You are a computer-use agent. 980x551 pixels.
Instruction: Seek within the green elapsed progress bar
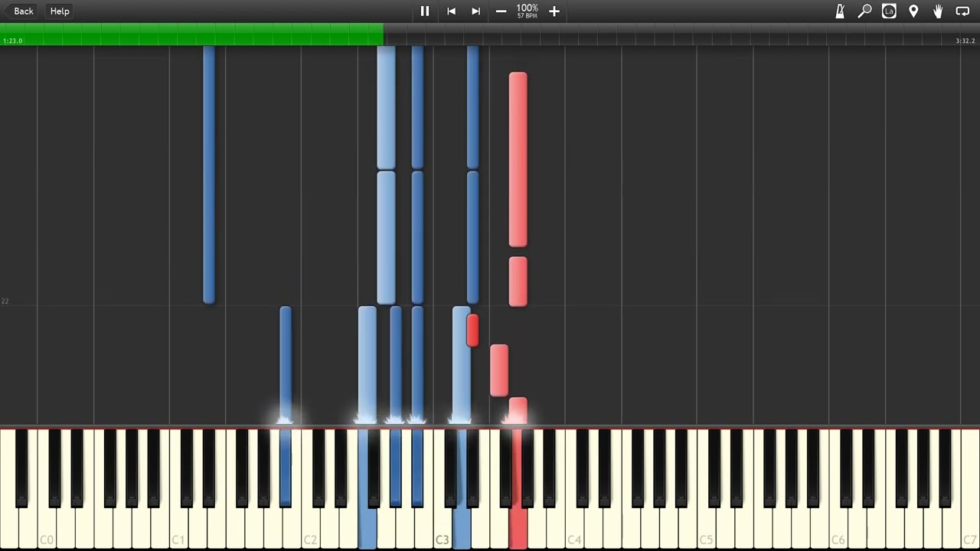coord(191,34)
